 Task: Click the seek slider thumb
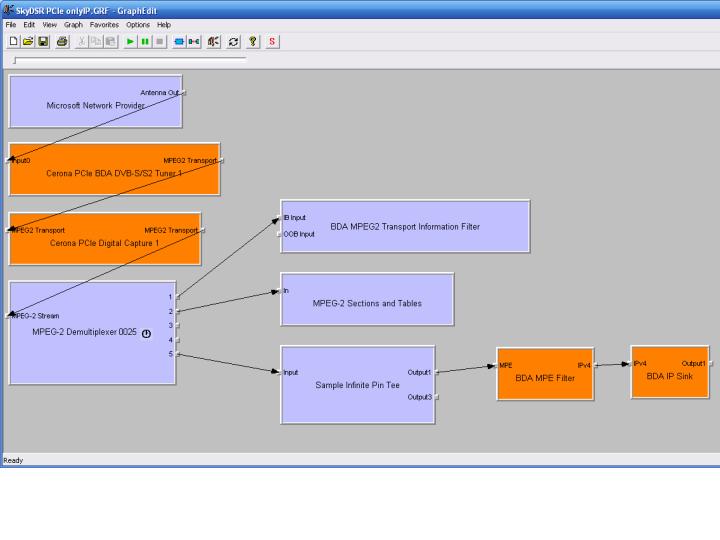click(15, 60)
